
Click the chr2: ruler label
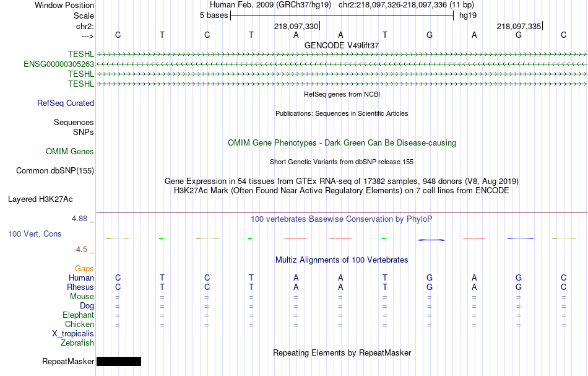point(85,26)
